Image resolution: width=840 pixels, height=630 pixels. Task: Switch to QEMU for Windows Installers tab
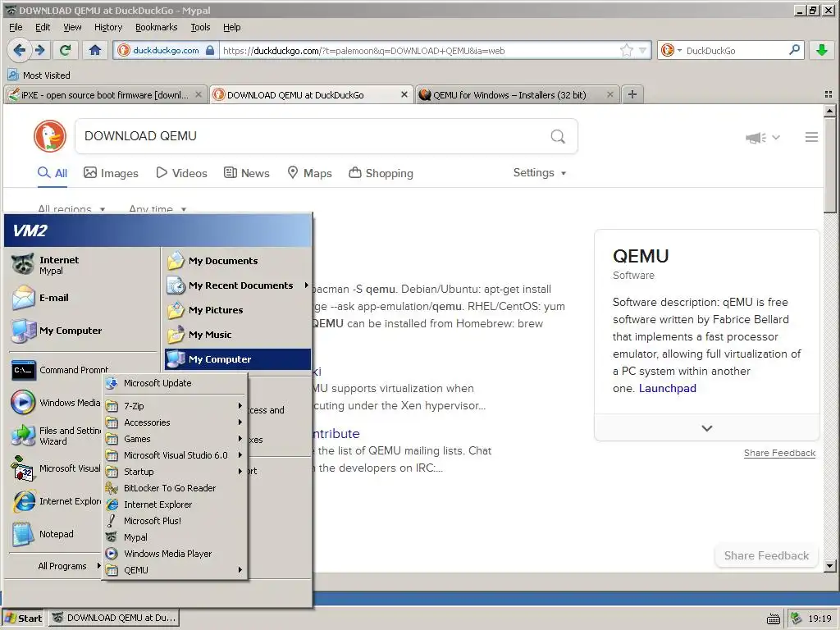pyautogui.click(x=517, y=95)
